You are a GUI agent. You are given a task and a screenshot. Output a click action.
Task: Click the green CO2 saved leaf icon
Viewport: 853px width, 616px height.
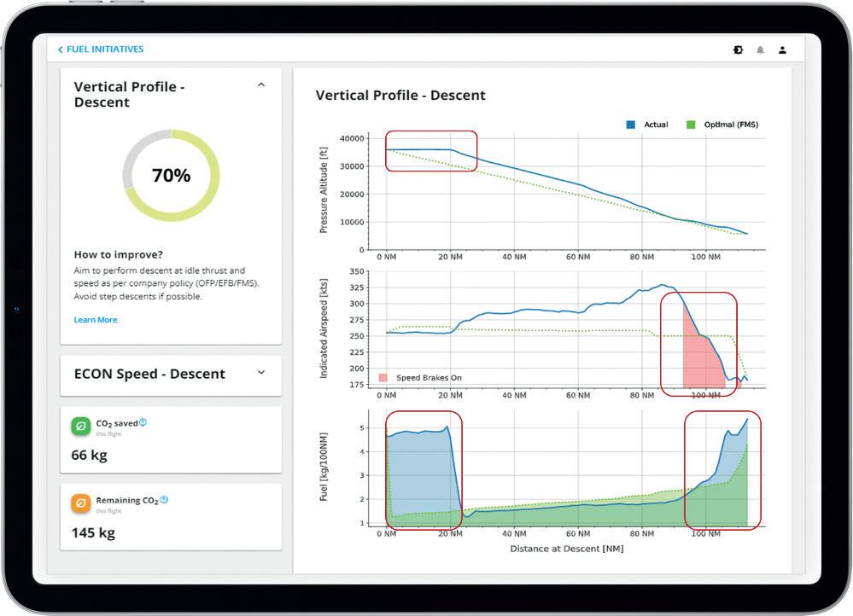pyautogui.click(x=80, y=426)
